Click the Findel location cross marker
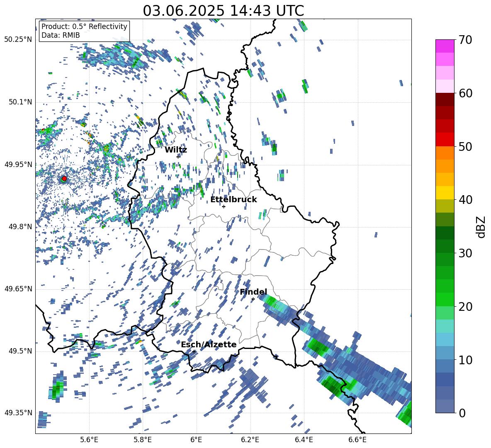This screenshot has width=491, height=448. 253,299
